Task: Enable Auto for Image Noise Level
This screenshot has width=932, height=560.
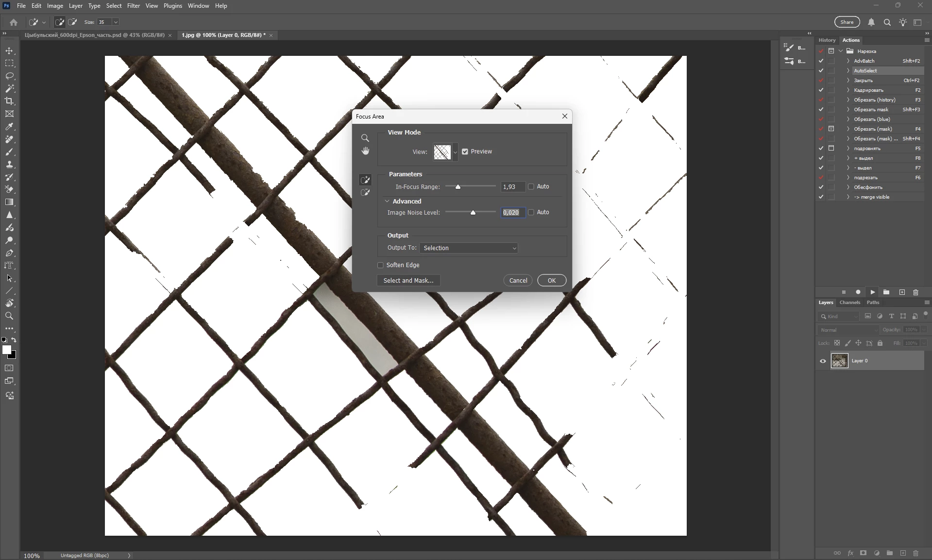Action: coord(531,212)
